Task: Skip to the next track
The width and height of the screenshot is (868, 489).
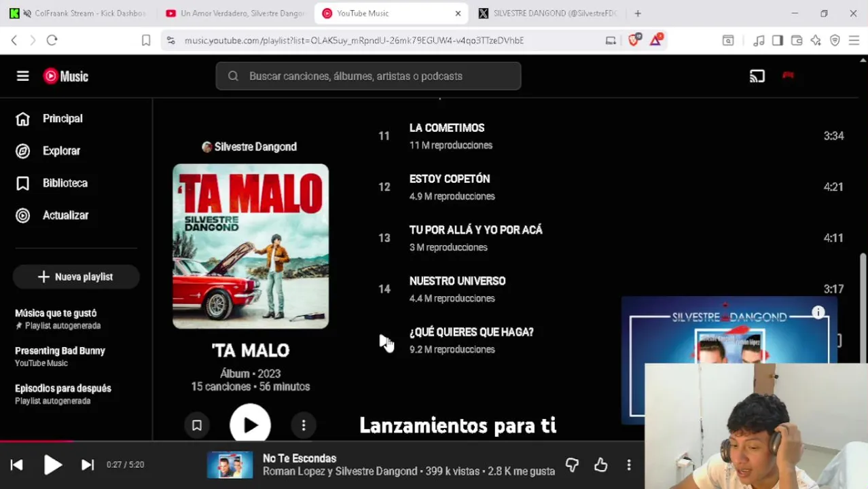Action: 88,465
